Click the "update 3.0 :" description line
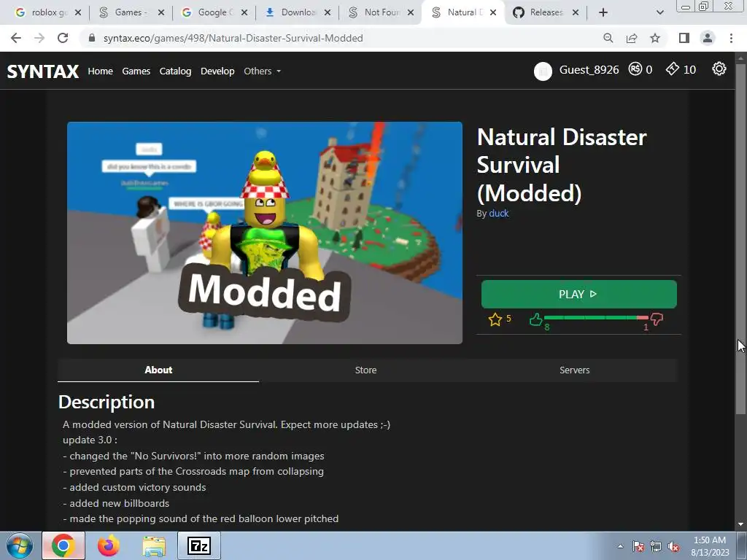The height and width of the screenshot is (560, 747). point(90,440)
